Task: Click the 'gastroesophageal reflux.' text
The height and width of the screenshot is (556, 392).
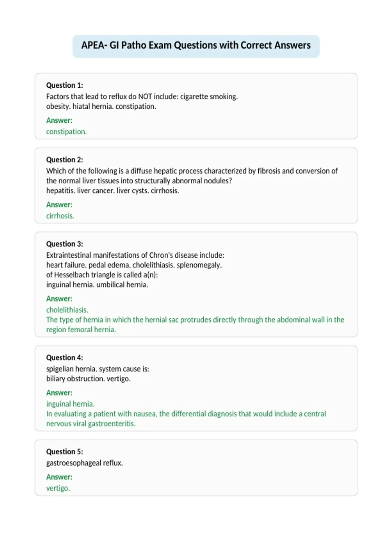Action: coord(85,463)
